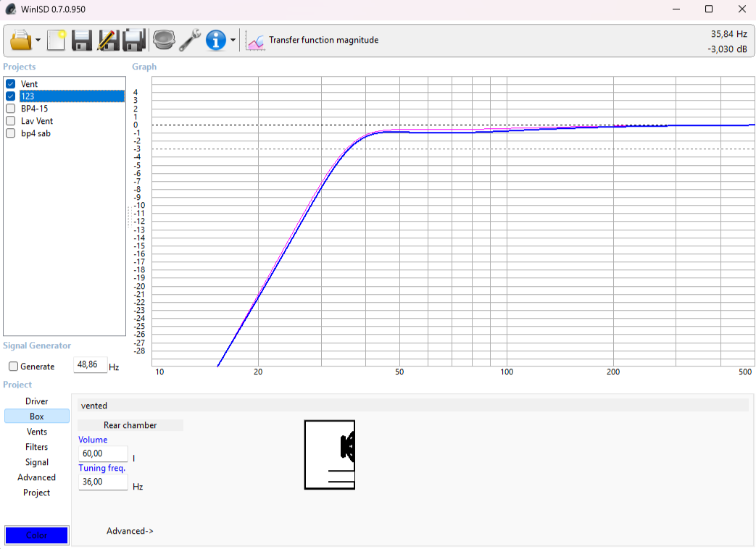Viewport: 756px width, 549px height.
Task: Click the vented box type selector
Action: (x=412, y=406)
